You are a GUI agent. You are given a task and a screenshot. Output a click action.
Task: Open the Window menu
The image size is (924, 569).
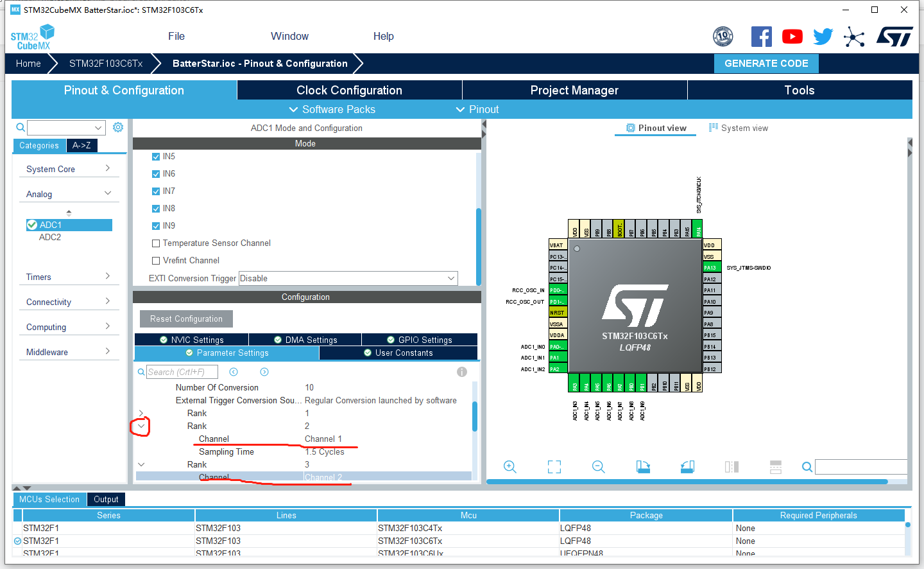[x=289, y=36]
